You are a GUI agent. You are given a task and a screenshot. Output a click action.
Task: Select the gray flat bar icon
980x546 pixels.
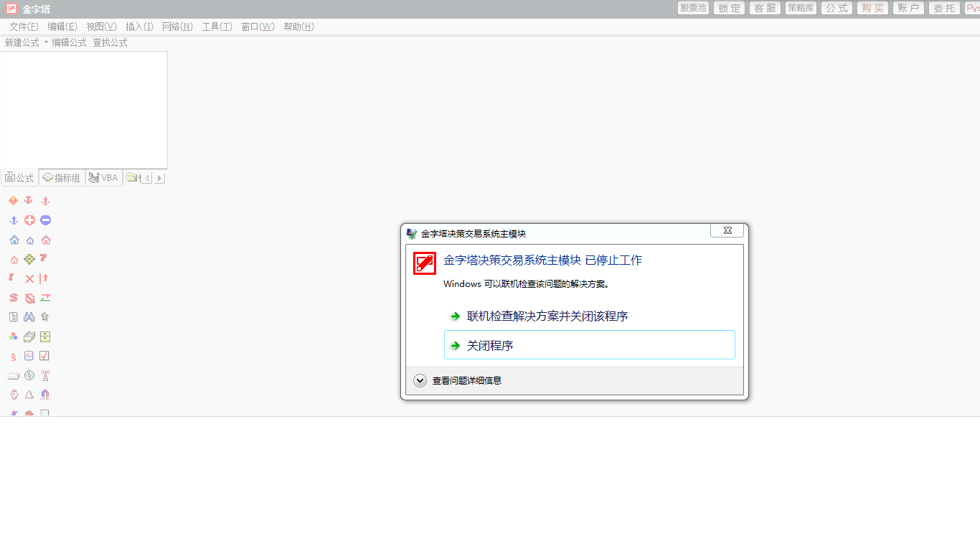tap(13, 376)
